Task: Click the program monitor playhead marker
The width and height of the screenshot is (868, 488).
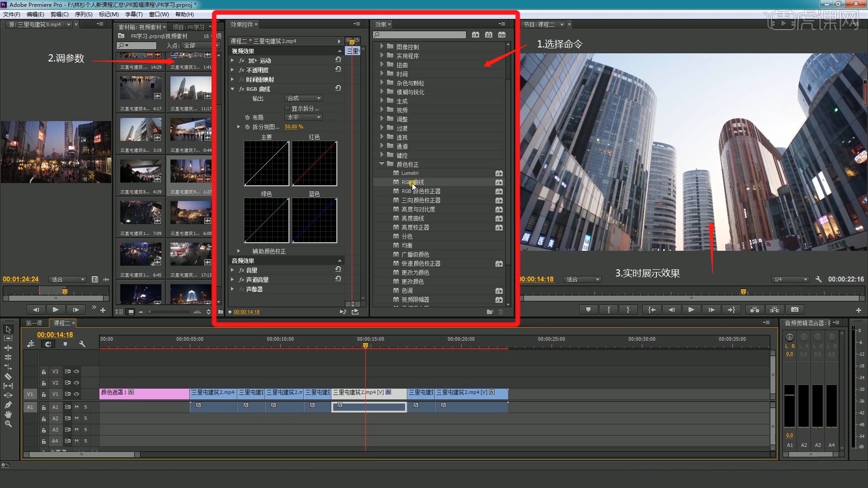Action: pyautogui.click(x=743, y=292)
